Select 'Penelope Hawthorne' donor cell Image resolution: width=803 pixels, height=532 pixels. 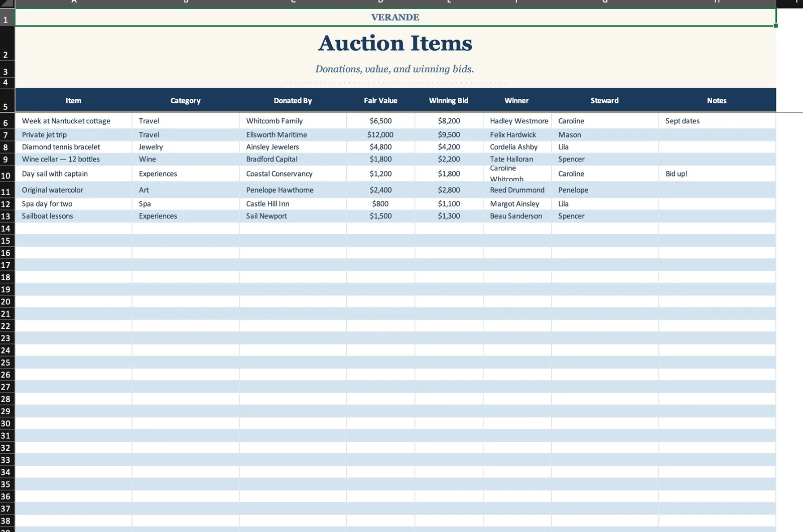point(293,190)
